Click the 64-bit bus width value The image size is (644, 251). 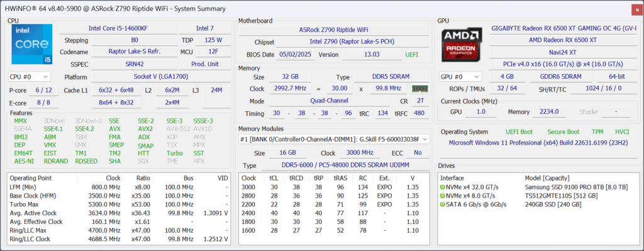[x=617, y=77]
